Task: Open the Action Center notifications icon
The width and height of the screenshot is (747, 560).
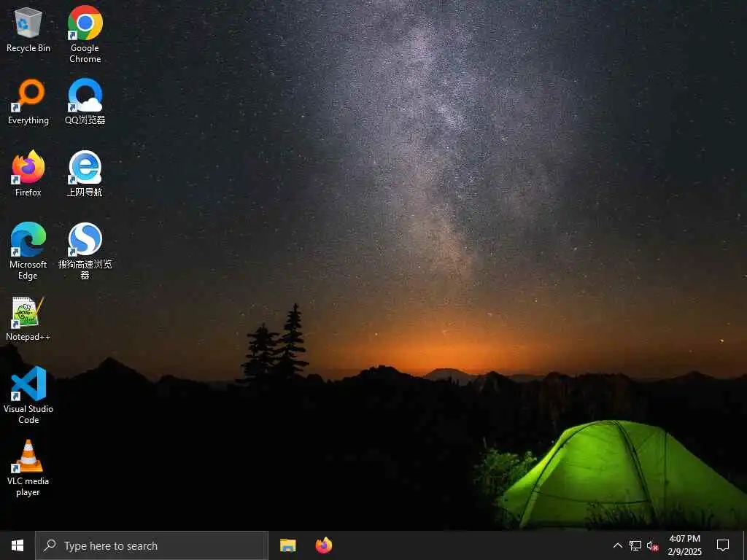Action: (x=723, y=545)
